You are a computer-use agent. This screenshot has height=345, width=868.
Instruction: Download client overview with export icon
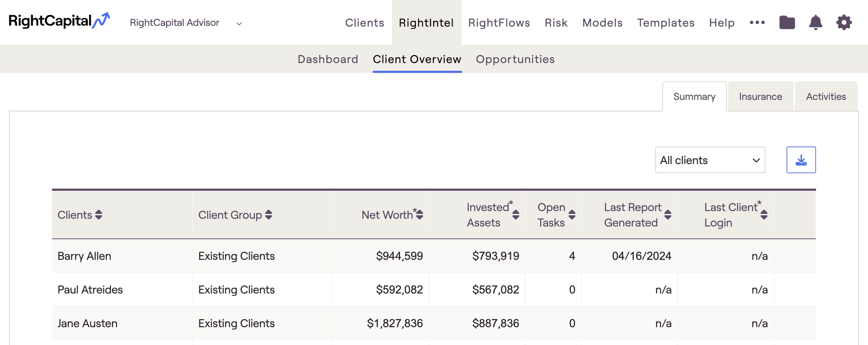click(801, 160)
